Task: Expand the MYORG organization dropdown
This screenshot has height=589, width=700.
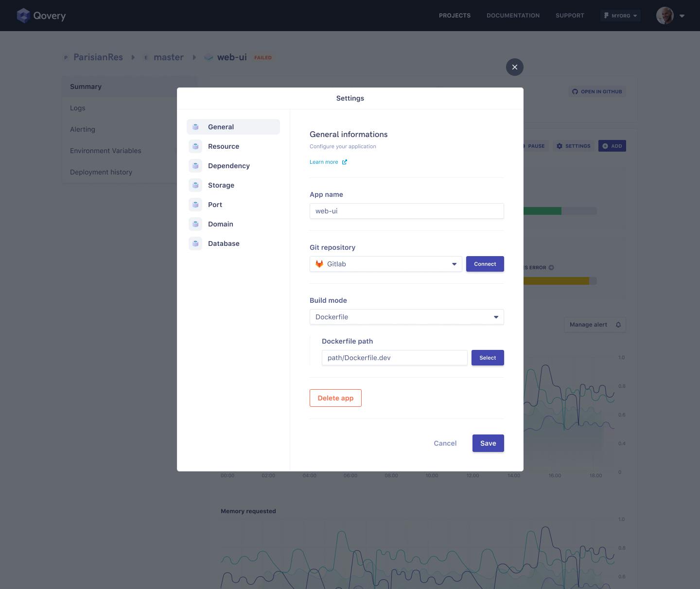Action: tap(620, 16)
